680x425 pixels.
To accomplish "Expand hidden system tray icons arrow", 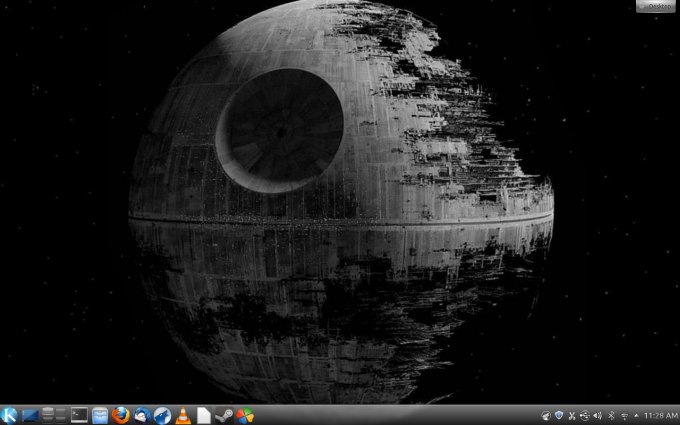I will tap(635, 415).
